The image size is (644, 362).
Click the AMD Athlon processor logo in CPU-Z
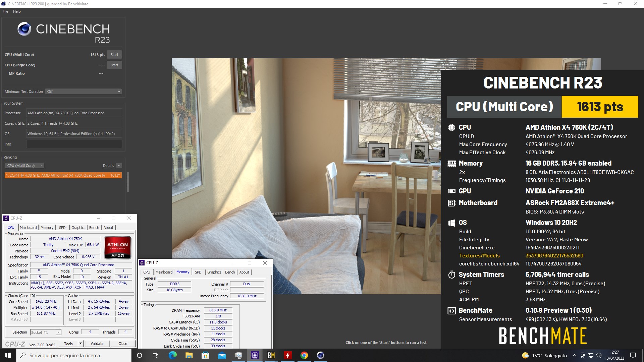(x=117, y=248)
